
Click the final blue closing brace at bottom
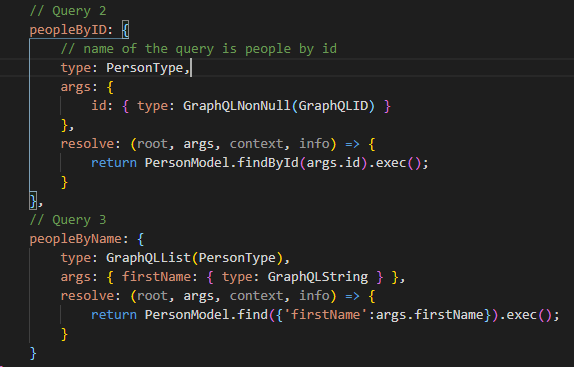pyautogui.click(x=33, y=353)
